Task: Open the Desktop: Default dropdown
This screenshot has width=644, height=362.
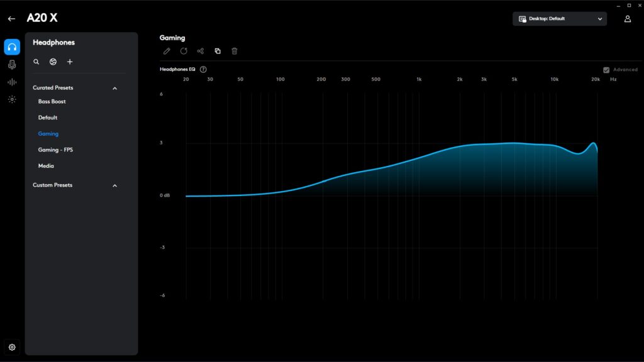Action: (x=558, y=18)
